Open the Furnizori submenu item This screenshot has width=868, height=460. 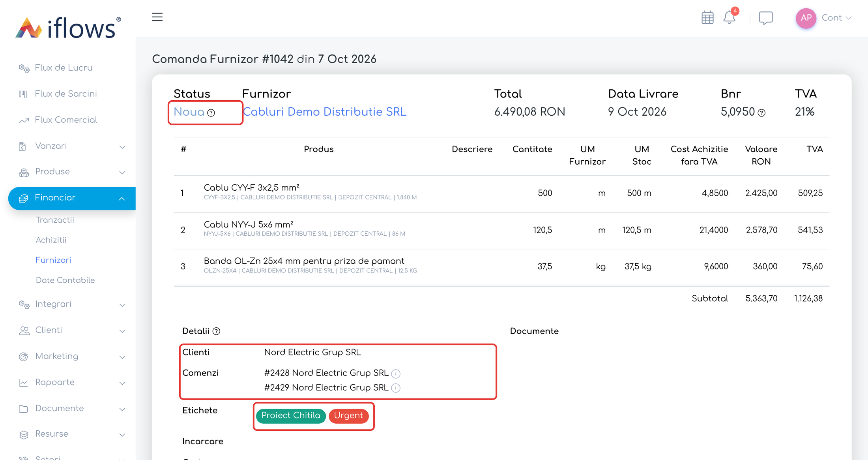point(53,260)
